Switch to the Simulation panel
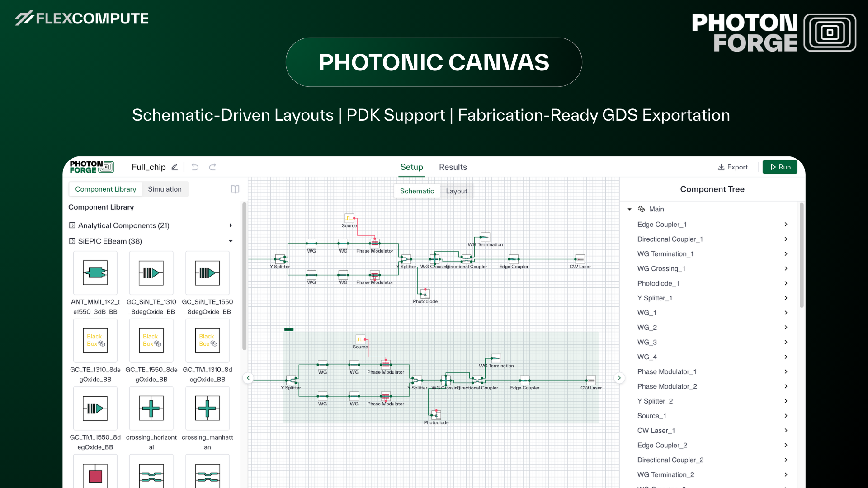 coord(165,189)
